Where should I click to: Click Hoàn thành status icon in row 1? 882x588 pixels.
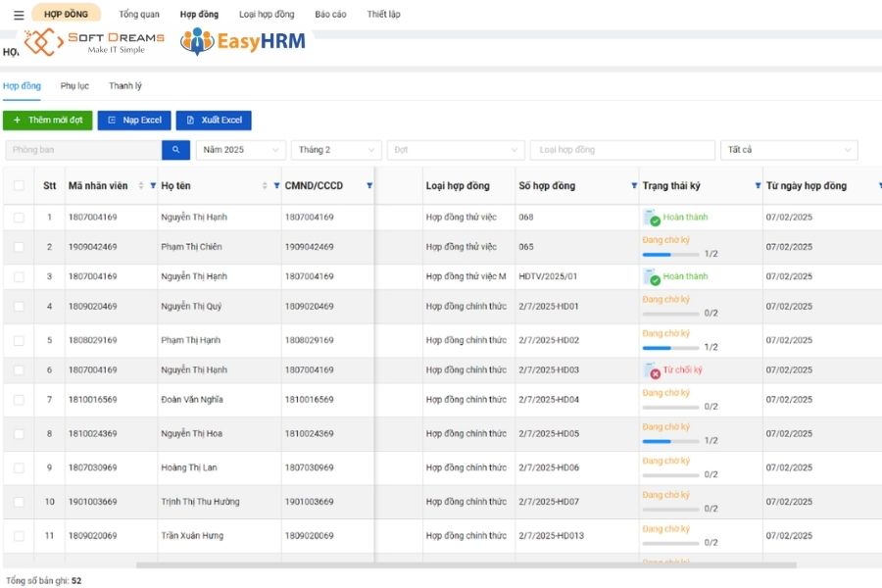(652, 218)
